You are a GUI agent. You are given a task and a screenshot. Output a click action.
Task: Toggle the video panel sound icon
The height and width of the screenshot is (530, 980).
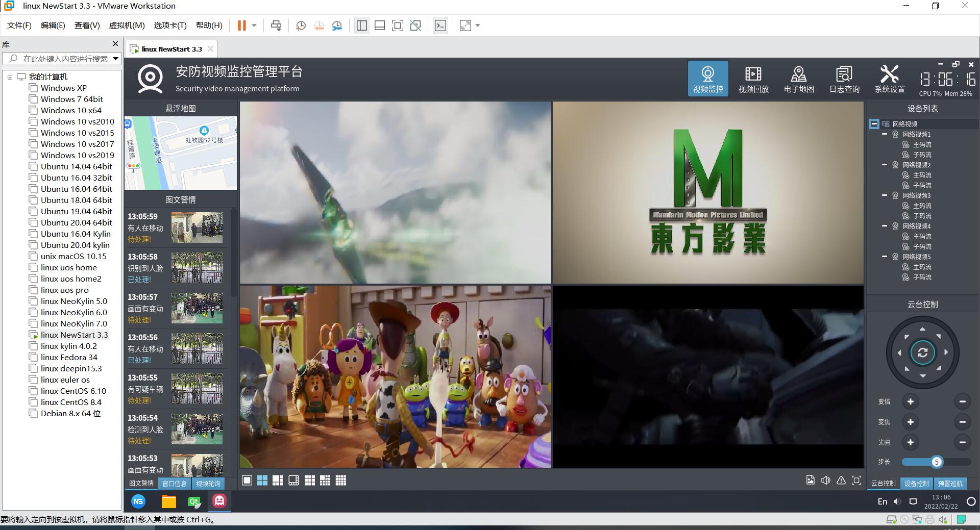826,481
